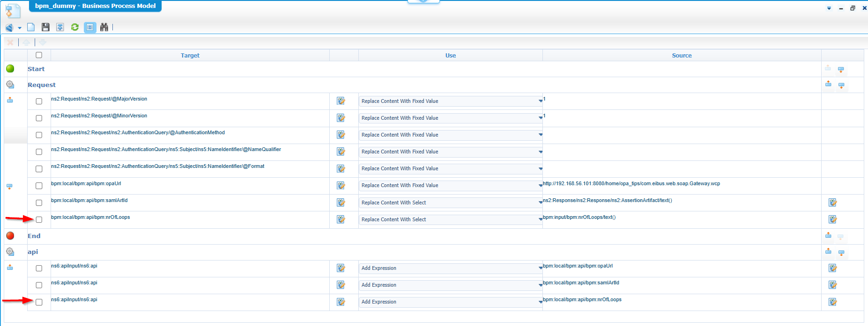Click the binoculars find icon
The width and height of the screenshot is (868, 326).
[104, 27]
